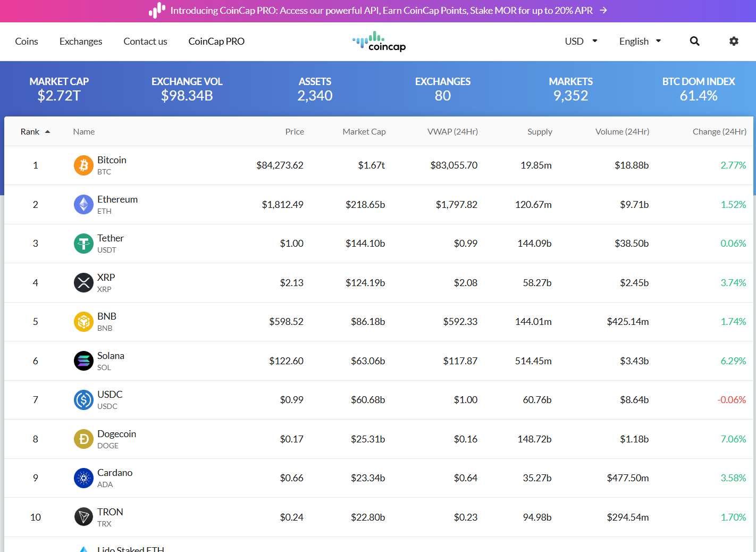This screenshot has width=756, height=552.
Task: Click Bitcoin change 2.77%
Action: click(733, 165)
